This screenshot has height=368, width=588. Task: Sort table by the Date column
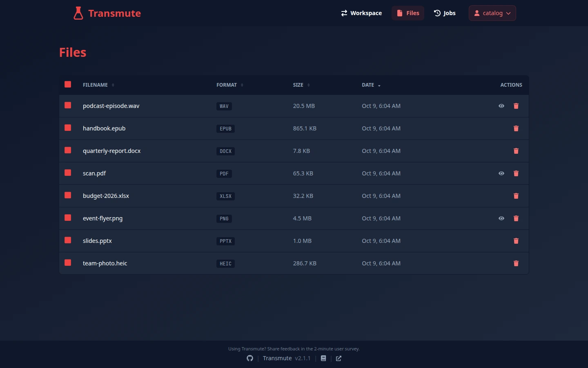[x=371, y=85]
